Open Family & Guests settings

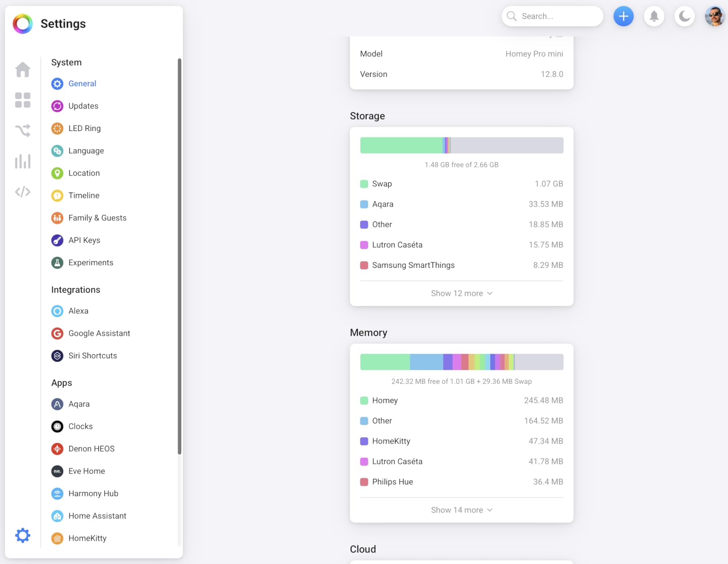tap(97, 218)
